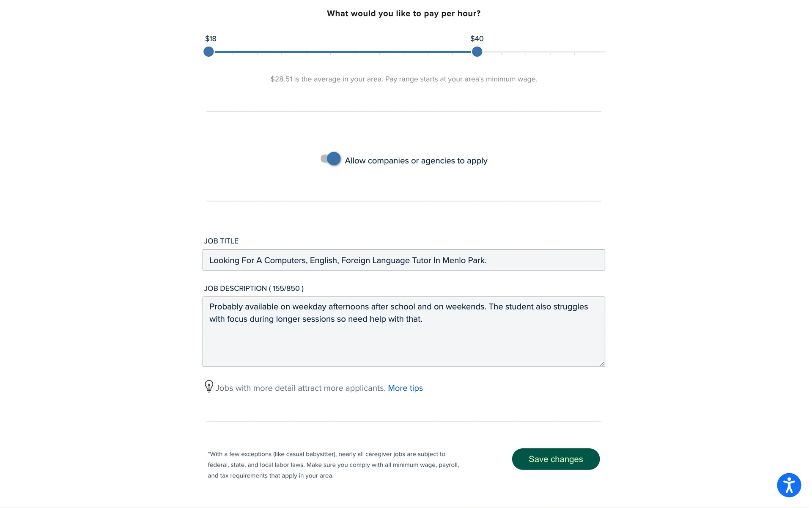
Task: Click the lightbulb tip icon
Action: [x=209, y=386]
